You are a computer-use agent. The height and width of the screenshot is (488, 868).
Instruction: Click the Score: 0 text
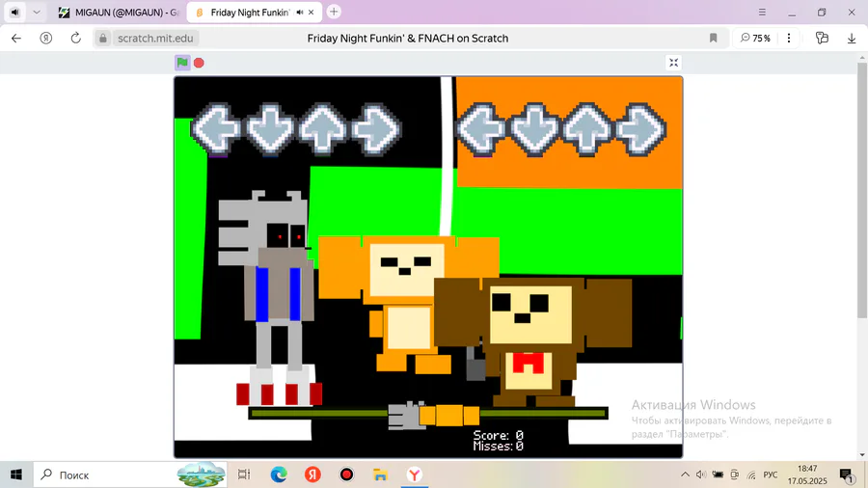499,435
